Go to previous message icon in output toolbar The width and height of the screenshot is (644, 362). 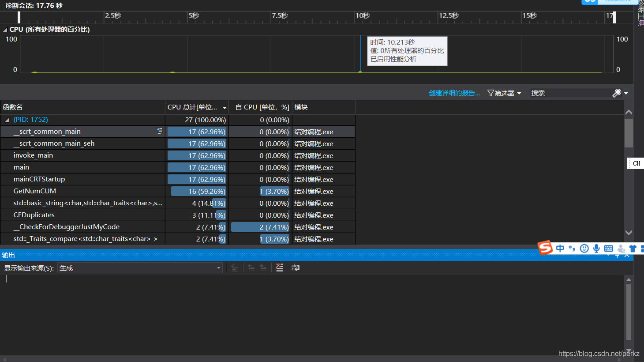click(x=251, y=268)
